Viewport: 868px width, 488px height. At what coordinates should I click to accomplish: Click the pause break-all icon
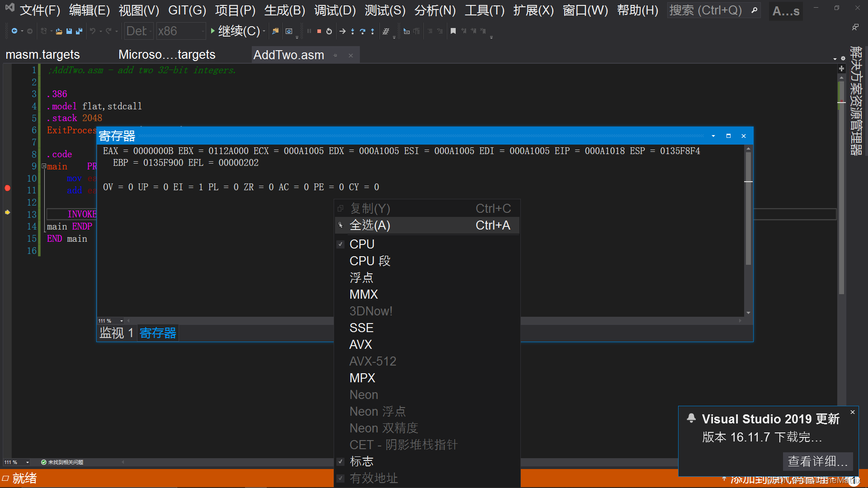tap(309, 31)
